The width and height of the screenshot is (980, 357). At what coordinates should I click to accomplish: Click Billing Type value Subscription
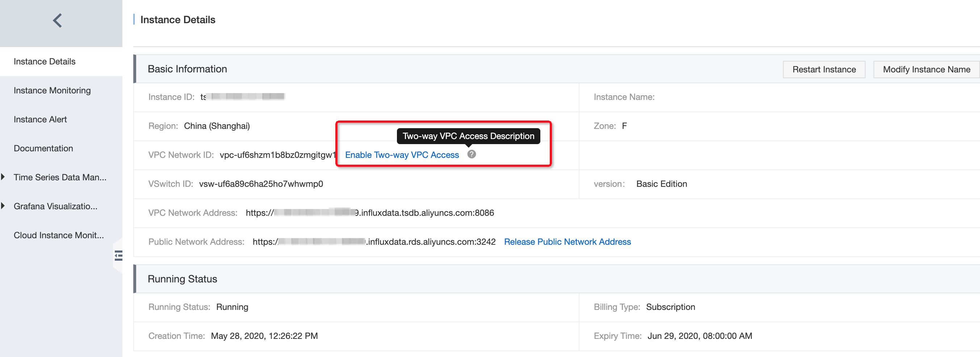pos(670,307)
